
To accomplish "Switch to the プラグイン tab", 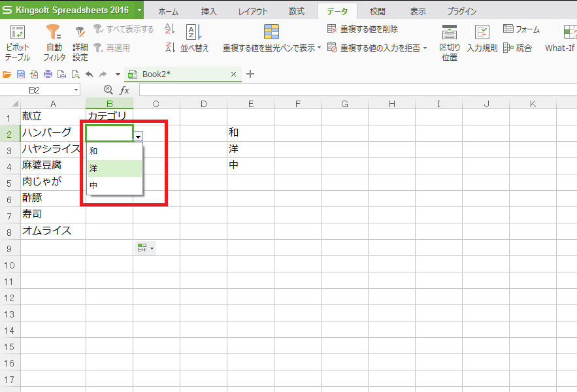I will coord(461,11).
